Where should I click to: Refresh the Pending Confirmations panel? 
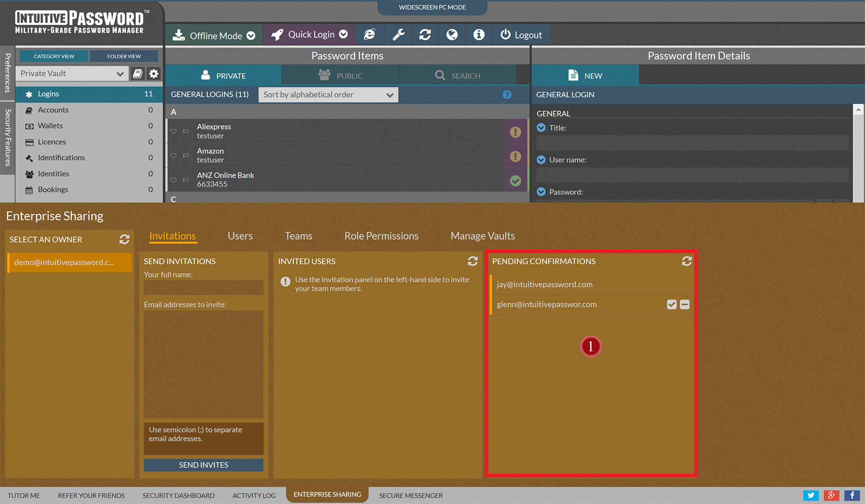[x=687, y=261]
